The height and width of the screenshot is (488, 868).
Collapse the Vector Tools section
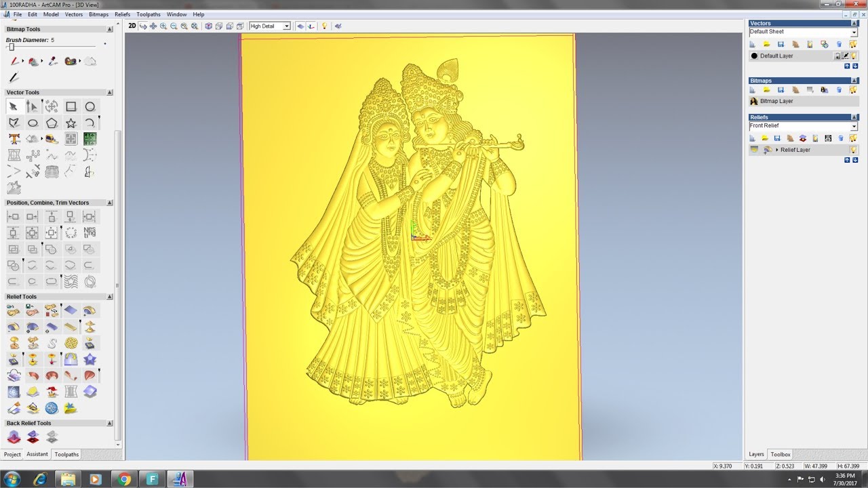(110, 92)
